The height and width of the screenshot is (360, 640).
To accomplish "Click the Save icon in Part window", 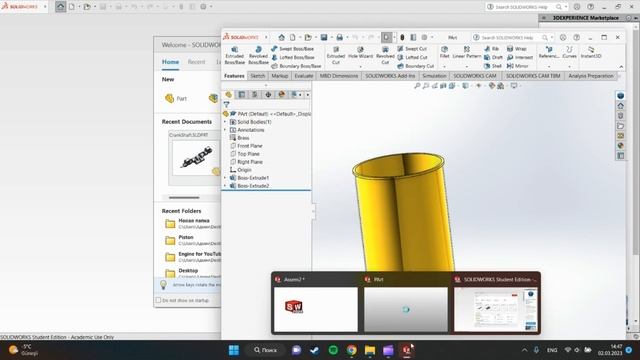I will point(324,38).
